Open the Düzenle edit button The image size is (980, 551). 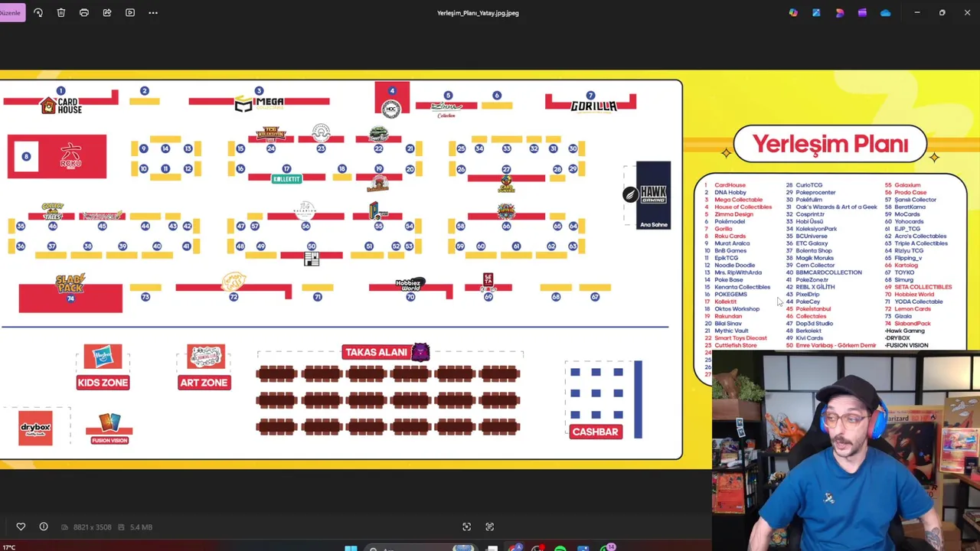click(11, 12)
